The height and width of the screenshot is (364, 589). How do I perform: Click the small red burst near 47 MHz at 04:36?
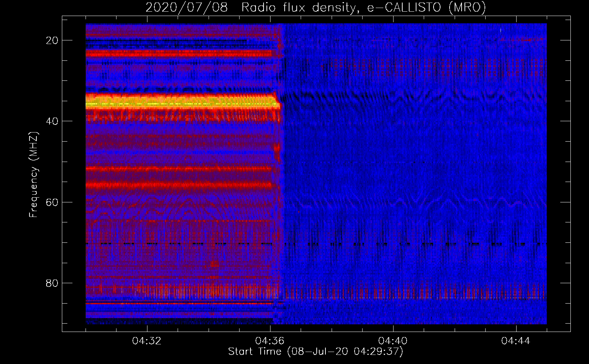click(277, 152)
